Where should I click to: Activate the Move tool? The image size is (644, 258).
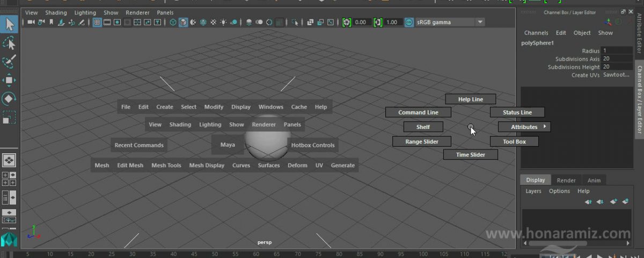coord(9,80)
